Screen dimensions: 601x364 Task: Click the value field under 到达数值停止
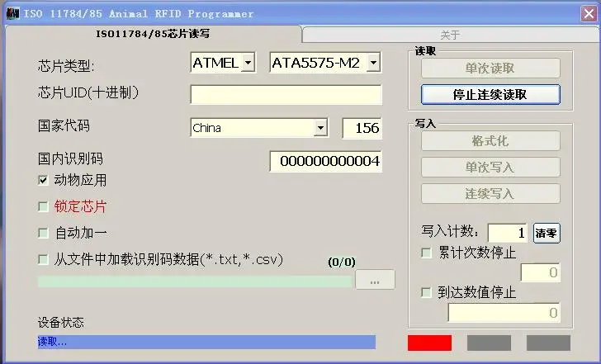(504, 313)
